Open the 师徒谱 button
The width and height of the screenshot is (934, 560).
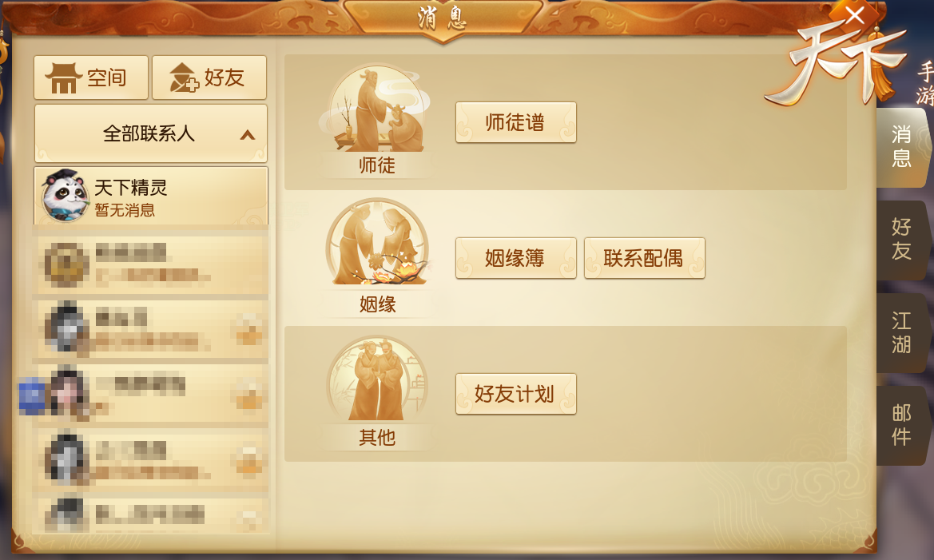tap(516, 123)
